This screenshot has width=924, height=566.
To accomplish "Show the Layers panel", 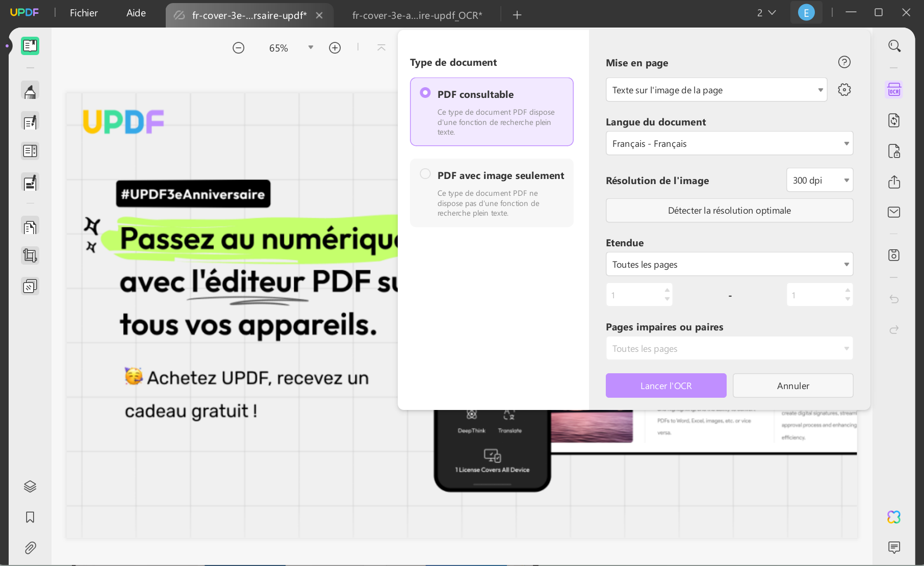I will coord(30,486).
